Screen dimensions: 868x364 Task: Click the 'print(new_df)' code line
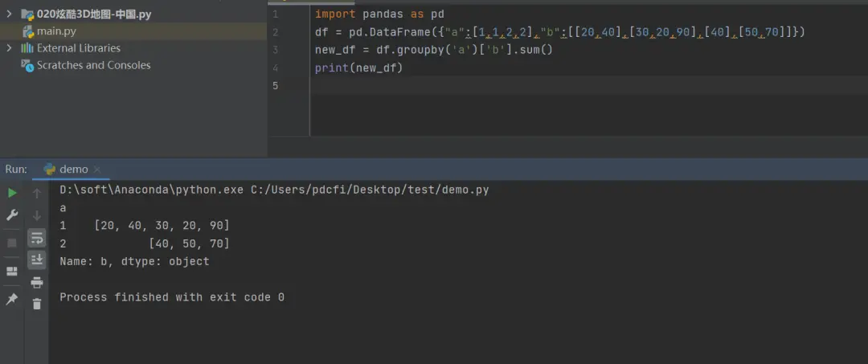tap(358, 68)
